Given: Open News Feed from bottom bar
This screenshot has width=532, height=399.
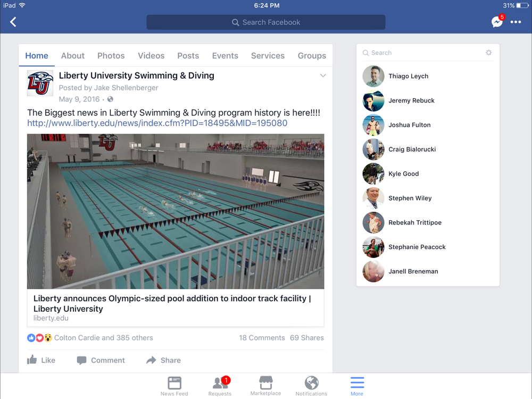Looking at the screenshot, I should coord(174,386).
